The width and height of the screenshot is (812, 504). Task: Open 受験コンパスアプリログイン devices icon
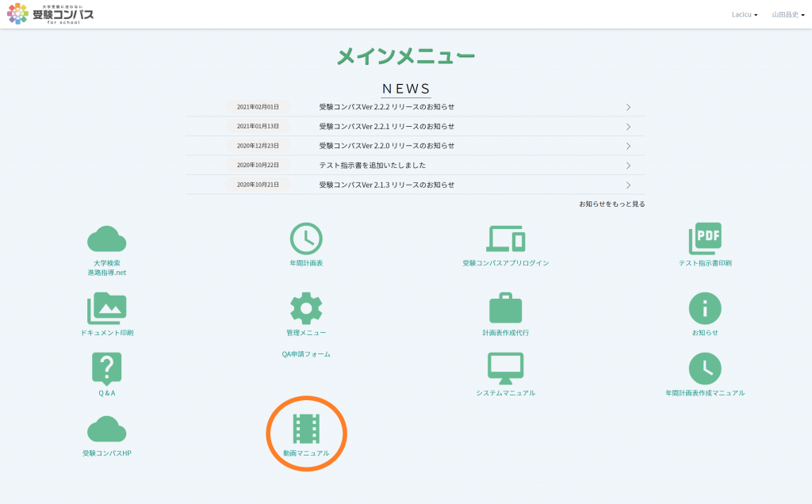[505, 239]
